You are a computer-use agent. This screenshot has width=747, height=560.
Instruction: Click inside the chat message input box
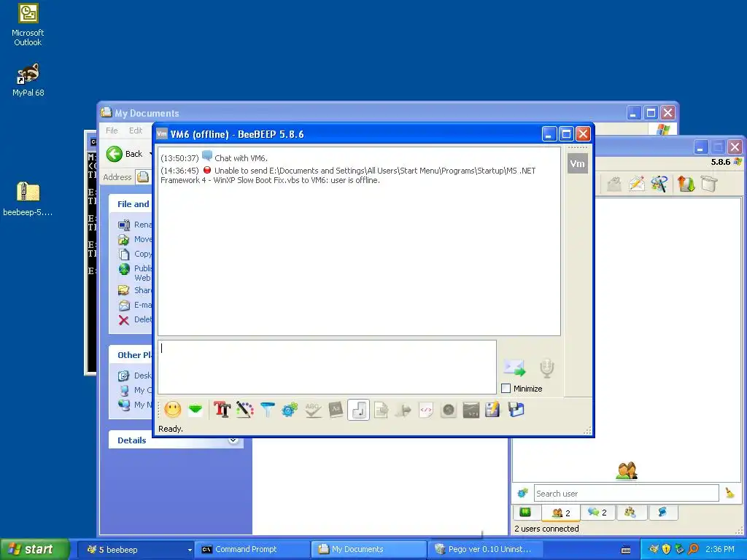(327, 367)
